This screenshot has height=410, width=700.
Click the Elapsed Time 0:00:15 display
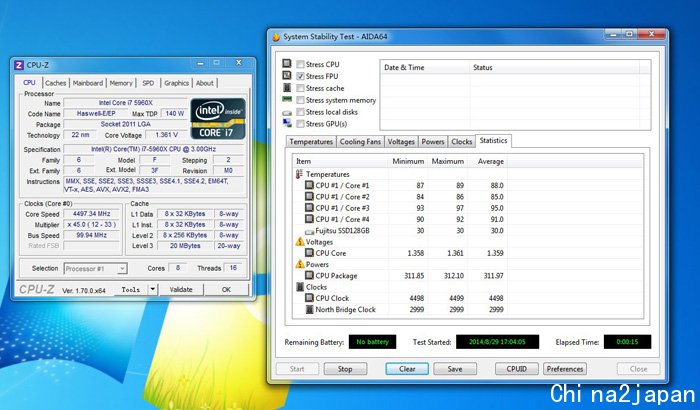pyautogui.click(x=627, y=342)
